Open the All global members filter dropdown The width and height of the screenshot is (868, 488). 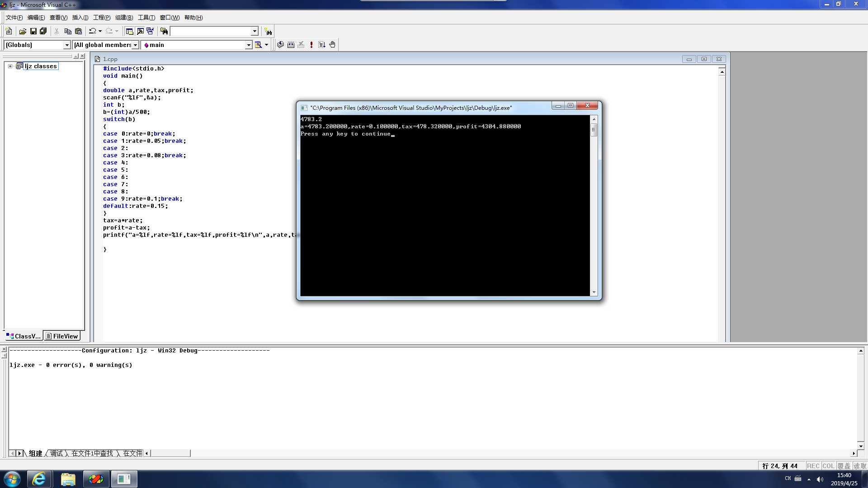[x=135, y=45]
